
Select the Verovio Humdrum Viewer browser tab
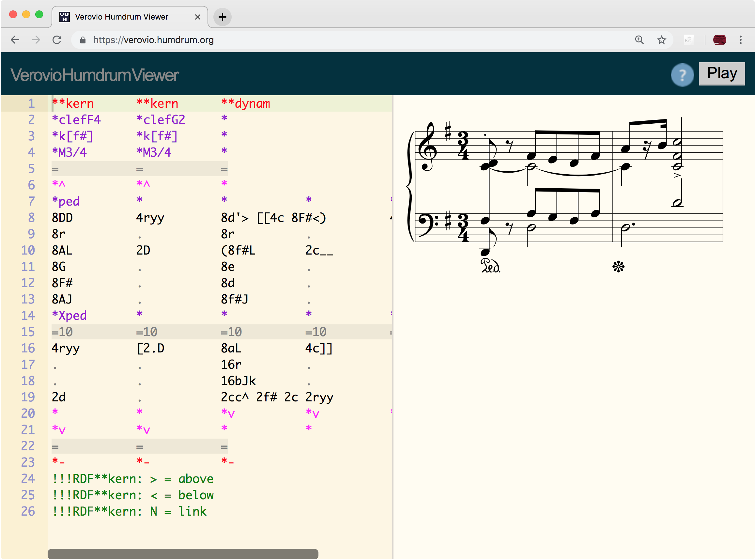coord(121,17)
